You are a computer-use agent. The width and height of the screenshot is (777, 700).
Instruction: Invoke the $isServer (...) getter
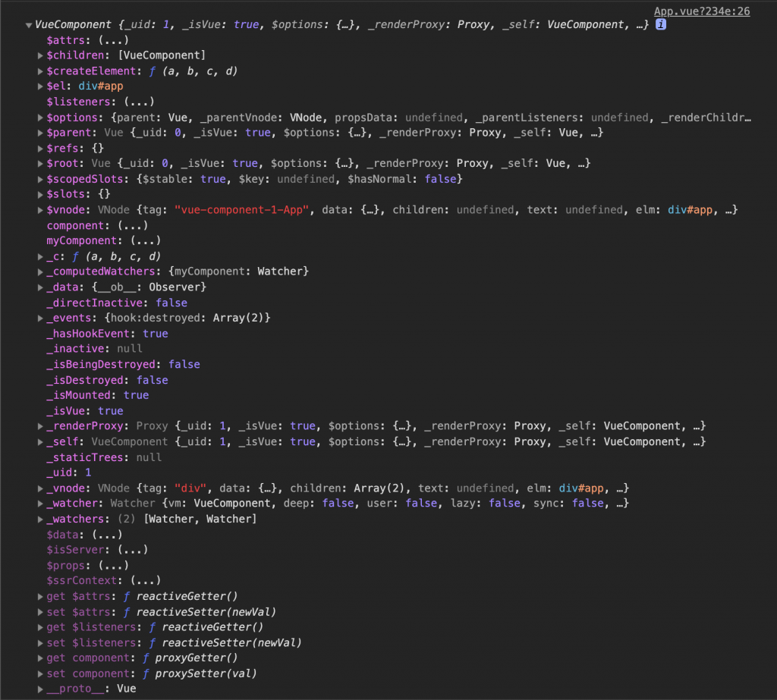pyautogui.click(x=133, y=550)
